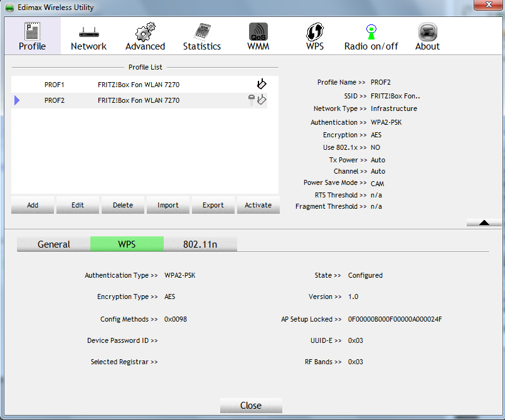Click the Fragment Threshold value n/a
This screenshot has width=505, height=420.
pyautogui.click(x=376, y=206)
